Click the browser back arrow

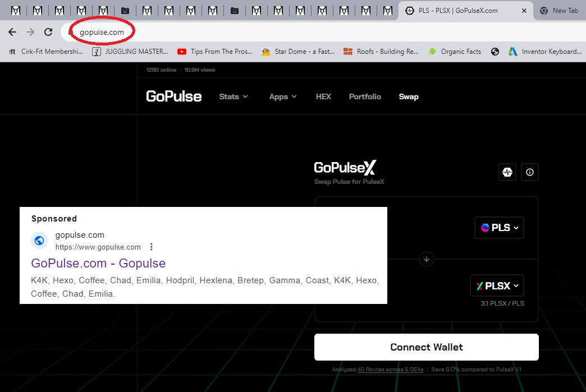12,32
